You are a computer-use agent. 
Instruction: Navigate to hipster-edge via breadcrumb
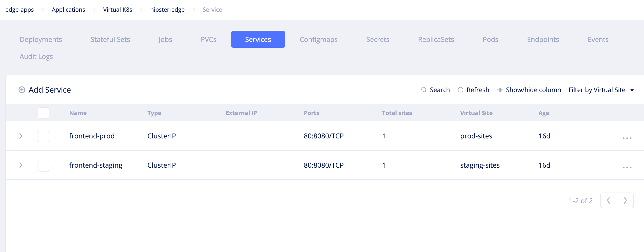coord(167,10)
